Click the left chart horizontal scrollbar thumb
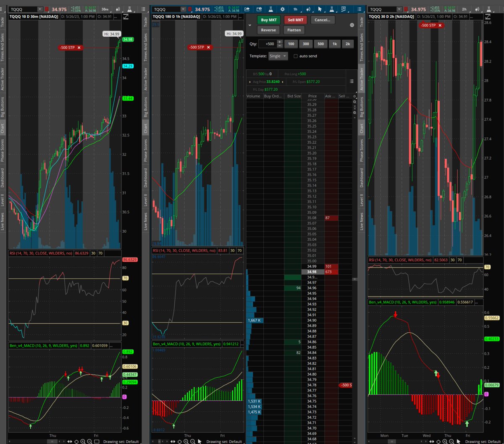Viewport: 504px width, 444px height. [52, 441]
